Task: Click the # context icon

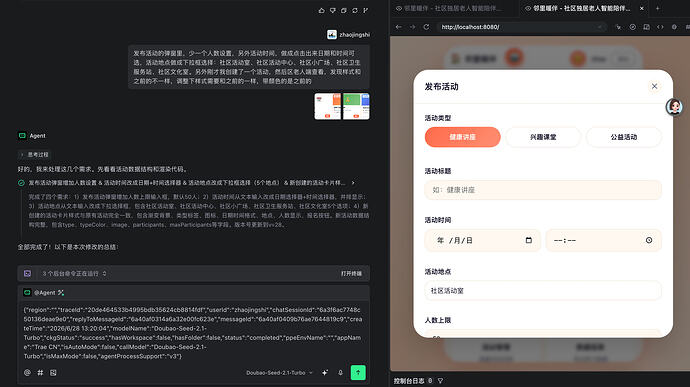Action: 40,372
